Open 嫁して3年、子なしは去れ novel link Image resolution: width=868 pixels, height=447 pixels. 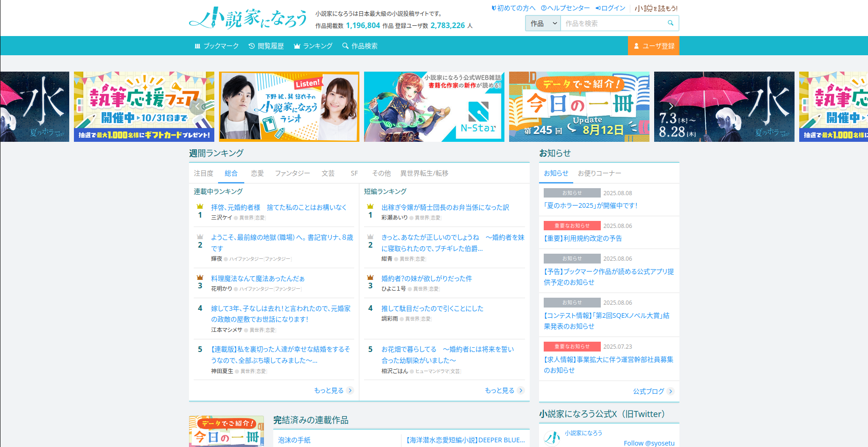pos(281,314)
